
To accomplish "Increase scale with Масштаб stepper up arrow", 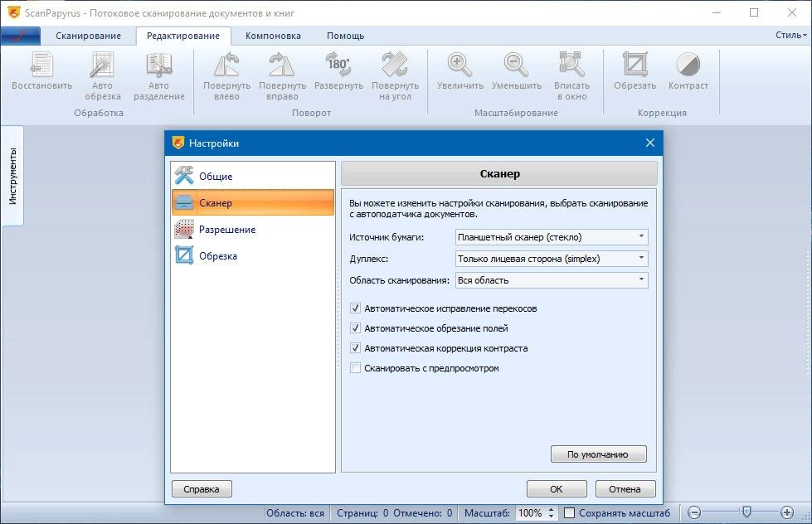I will click(551, 510).
